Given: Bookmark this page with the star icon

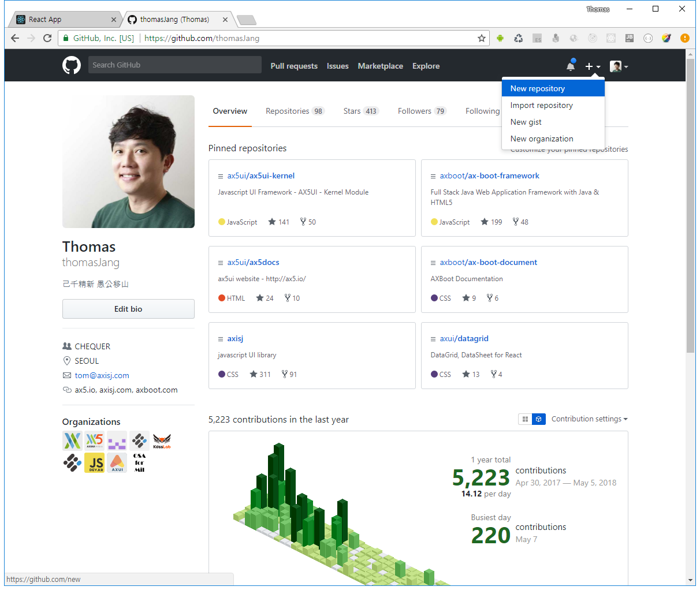Looking at the screenshot, I should (482, 38).
